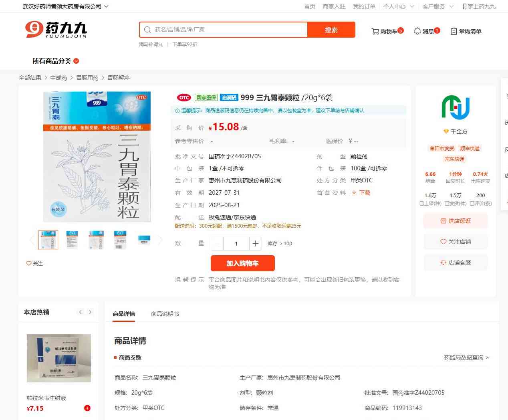
Task: Open the messages bell icon
Action: [x=417, y=31]
